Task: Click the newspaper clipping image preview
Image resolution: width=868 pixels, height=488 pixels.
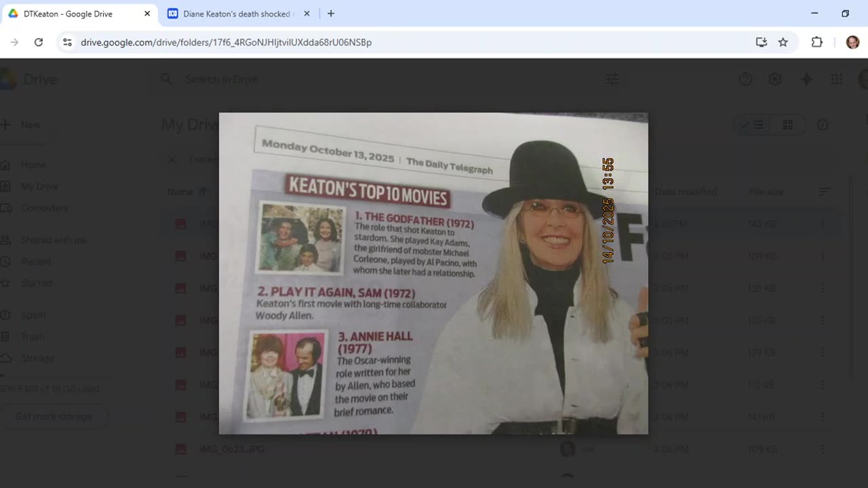Action: coord(433,273)
